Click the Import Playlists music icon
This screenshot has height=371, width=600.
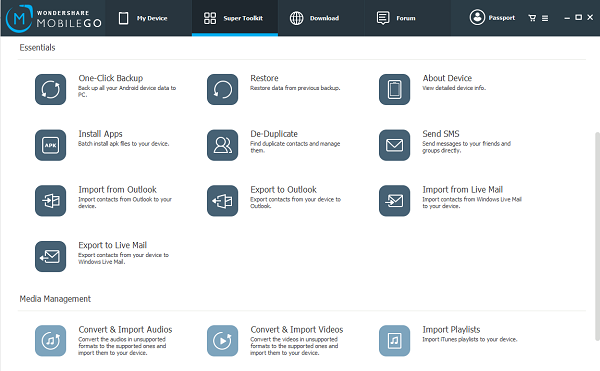395,341
